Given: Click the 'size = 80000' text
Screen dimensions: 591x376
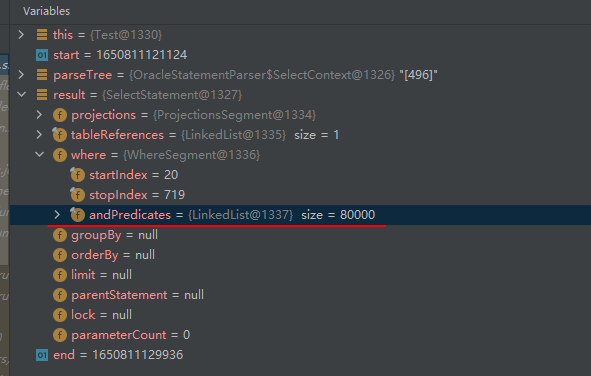Looking at the screenshot, I should [x=338, y=215].
